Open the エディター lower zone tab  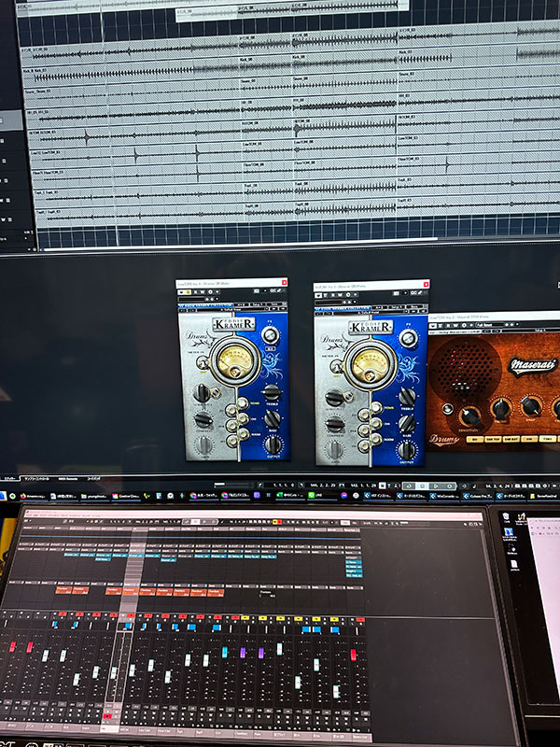[9, 479]
